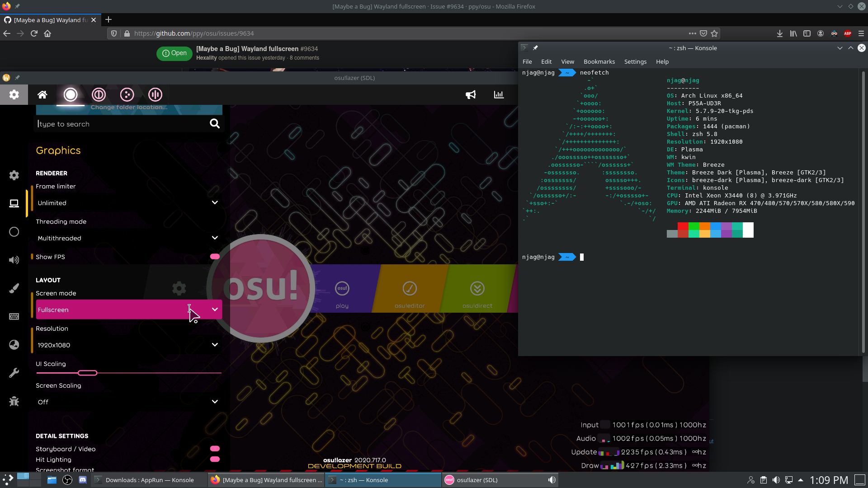The height and width of the screenshot is (488, 868).
Task: Open the Screen mode dropdown showing Fullscreen
Action: coord(129,310)
